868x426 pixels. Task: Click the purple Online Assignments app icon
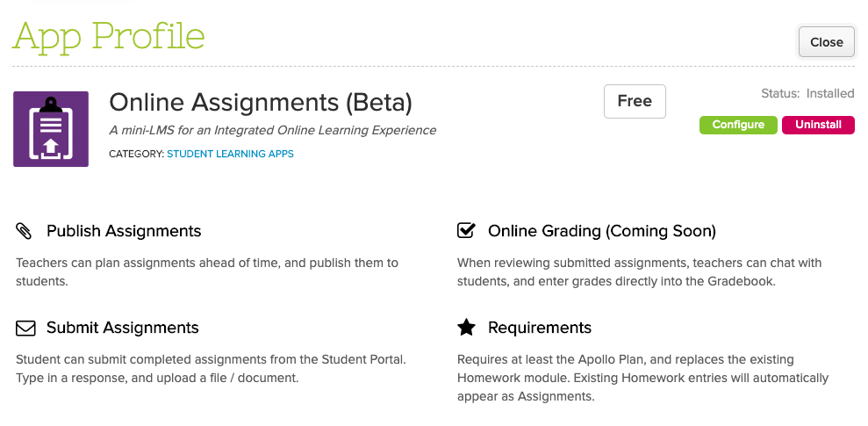pyautogui.click(x=51, y=129)
